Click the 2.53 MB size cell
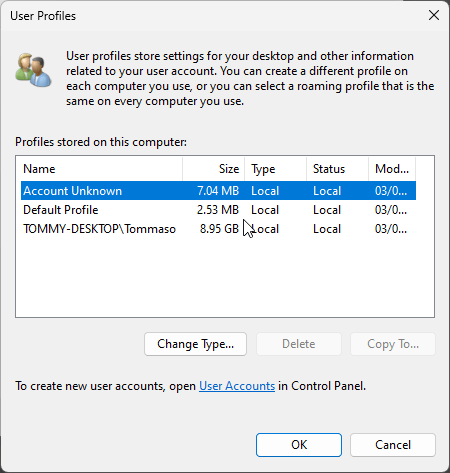 tap(218, 210)
